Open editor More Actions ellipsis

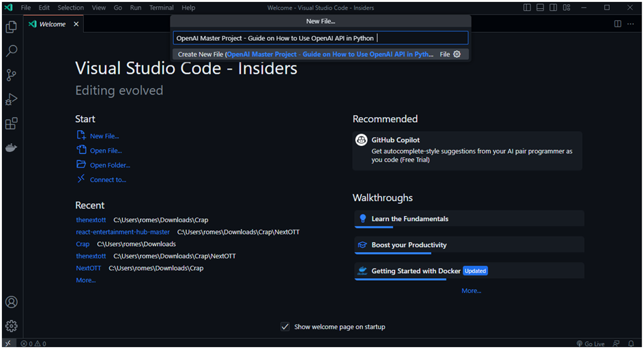click(x=631, y=24)
